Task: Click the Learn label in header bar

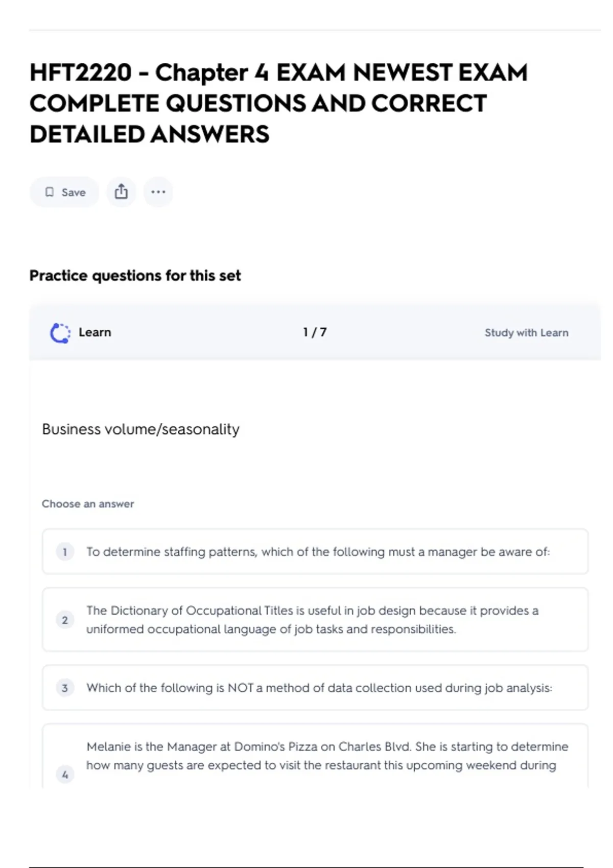Action: click(x=95, y=332)
